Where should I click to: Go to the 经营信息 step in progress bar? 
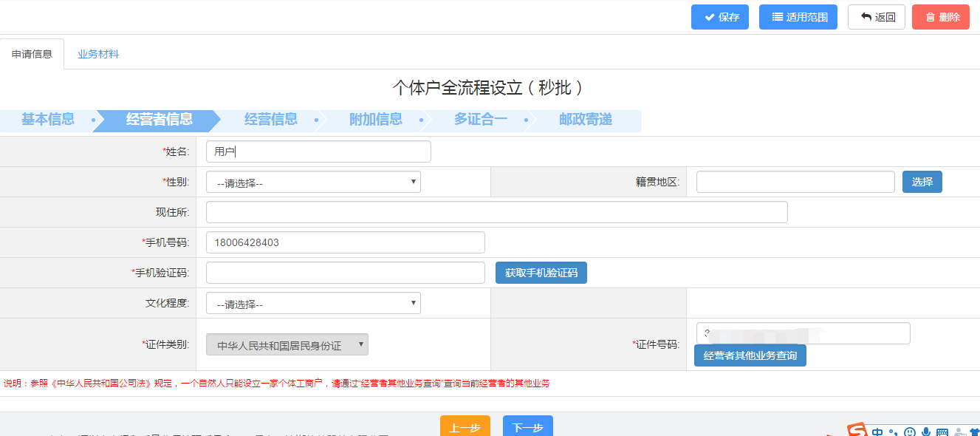pos(270,120)
